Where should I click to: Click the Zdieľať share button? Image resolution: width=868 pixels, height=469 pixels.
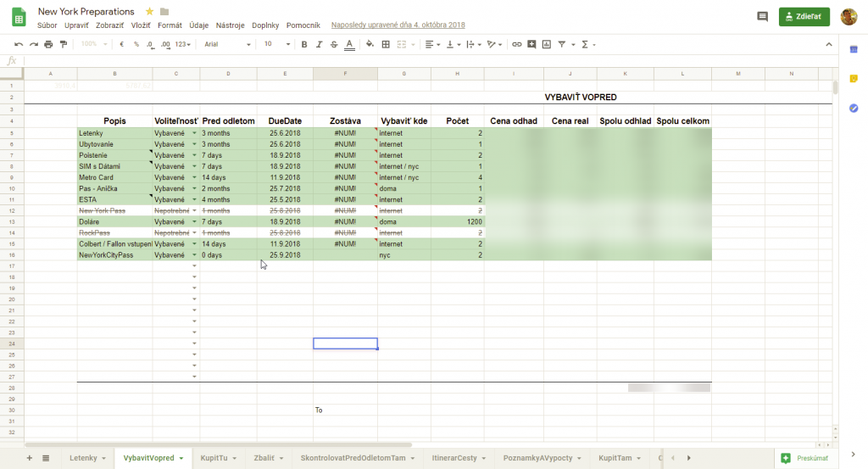click(x=804, y=17)
